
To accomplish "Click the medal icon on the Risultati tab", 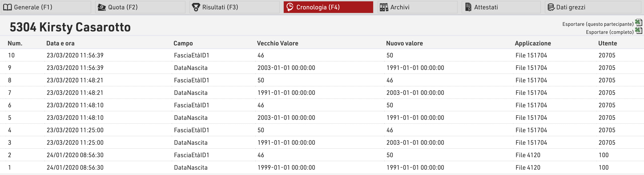I will pyautogui.click(x=196, y=7).
